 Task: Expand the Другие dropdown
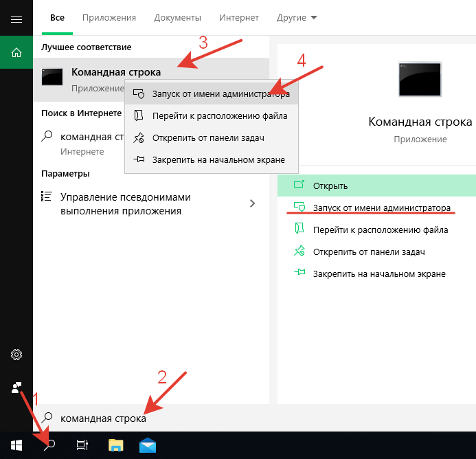297,18
